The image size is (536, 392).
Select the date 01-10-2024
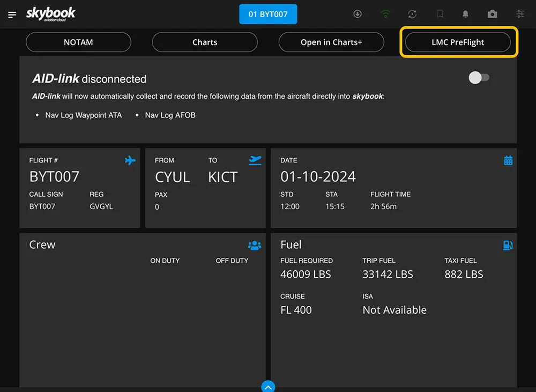318,177
